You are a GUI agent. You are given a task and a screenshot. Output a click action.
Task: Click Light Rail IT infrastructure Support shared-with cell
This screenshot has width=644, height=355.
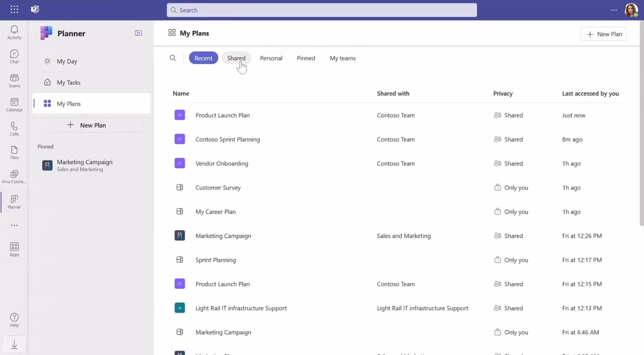pyautogui.click(x=423, y=308)
